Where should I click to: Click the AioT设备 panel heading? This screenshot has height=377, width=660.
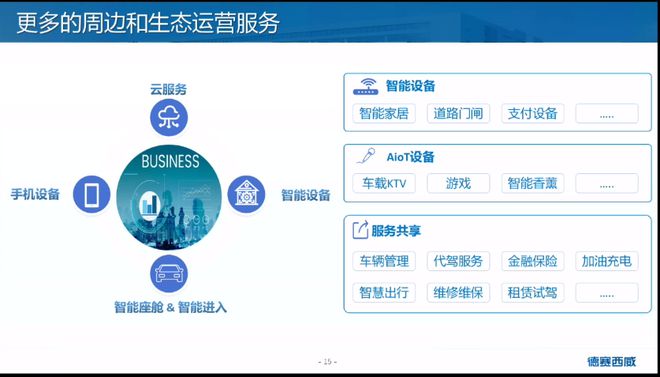pyautogui.click(x=410, y=157)
